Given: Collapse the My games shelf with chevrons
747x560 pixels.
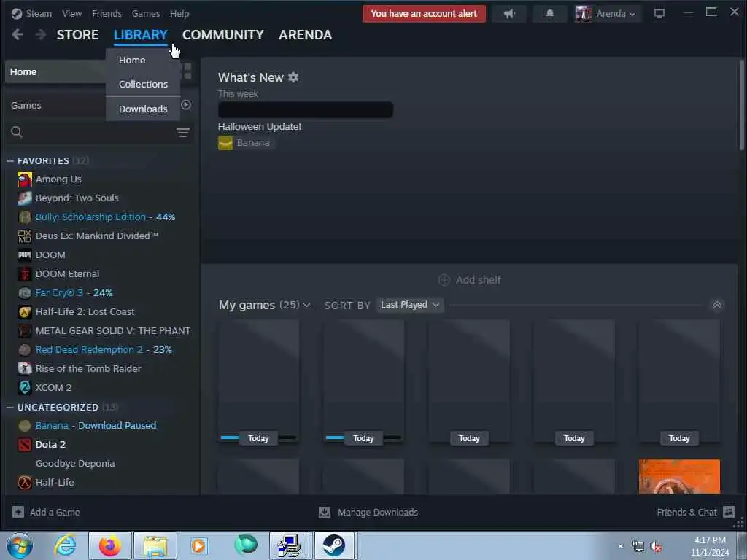Looking at the screenshot, I should coord(716,305).
